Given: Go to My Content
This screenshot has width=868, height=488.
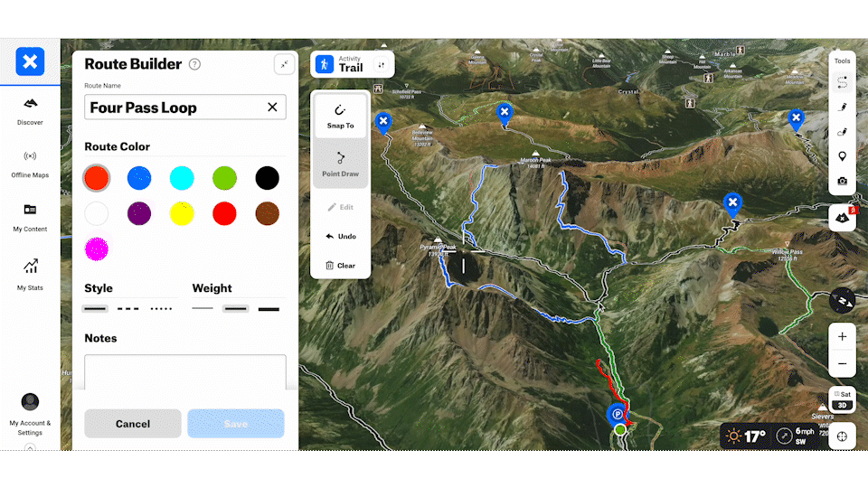Looking at the screenshot, I should click(30, 217).
